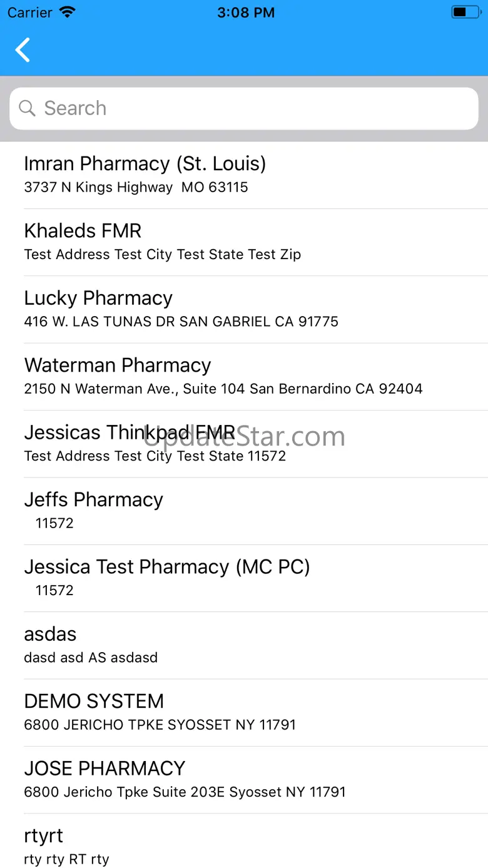
Task: Tap 2150 N Waterman Ave. address line
Action: tap(223, 389)
